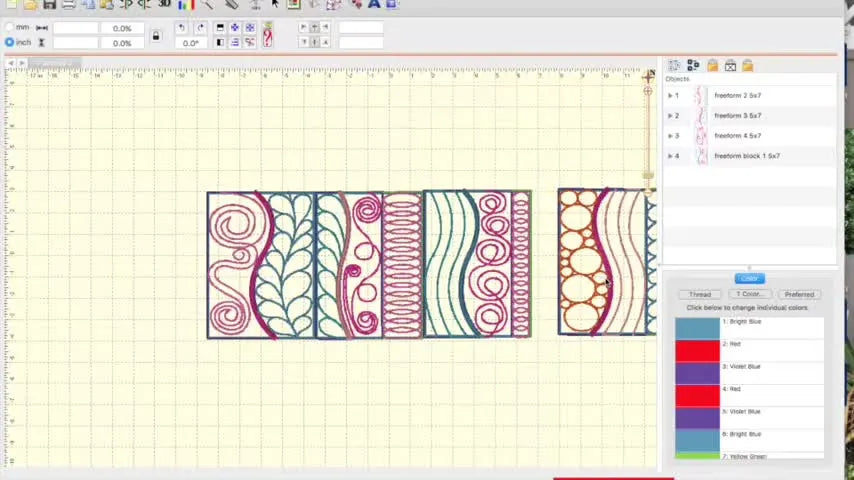Change color 3 Violet Blue swatch

[697, 374]
